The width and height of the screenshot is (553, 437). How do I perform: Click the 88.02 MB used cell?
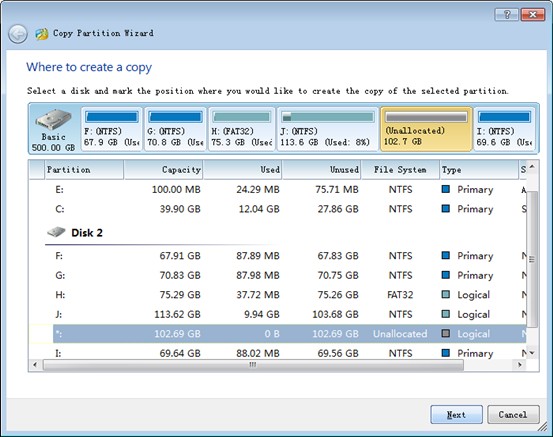pos(258,353)
